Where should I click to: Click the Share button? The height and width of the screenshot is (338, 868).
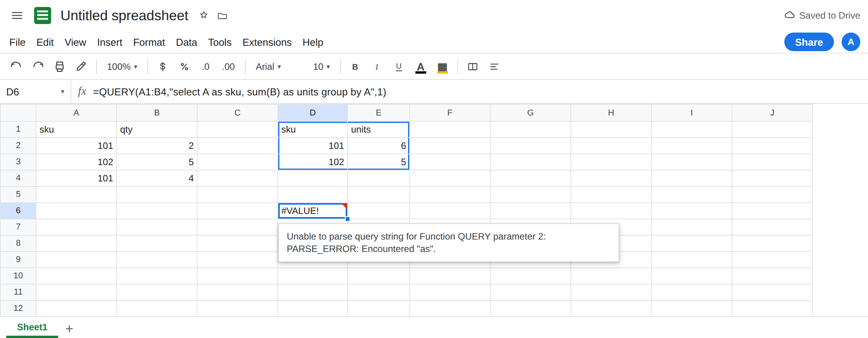pyautogui.click(x=809, y=42)
